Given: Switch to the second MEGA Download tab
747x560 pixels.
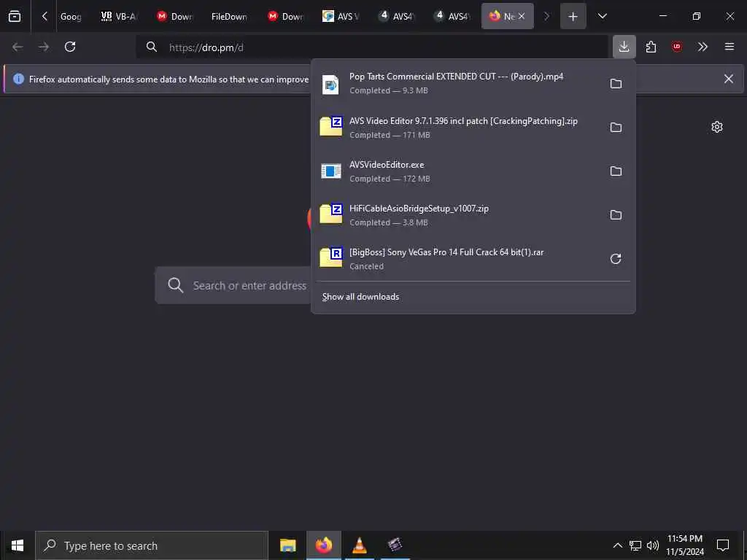Looking at the screenshot, I should 286,16.
